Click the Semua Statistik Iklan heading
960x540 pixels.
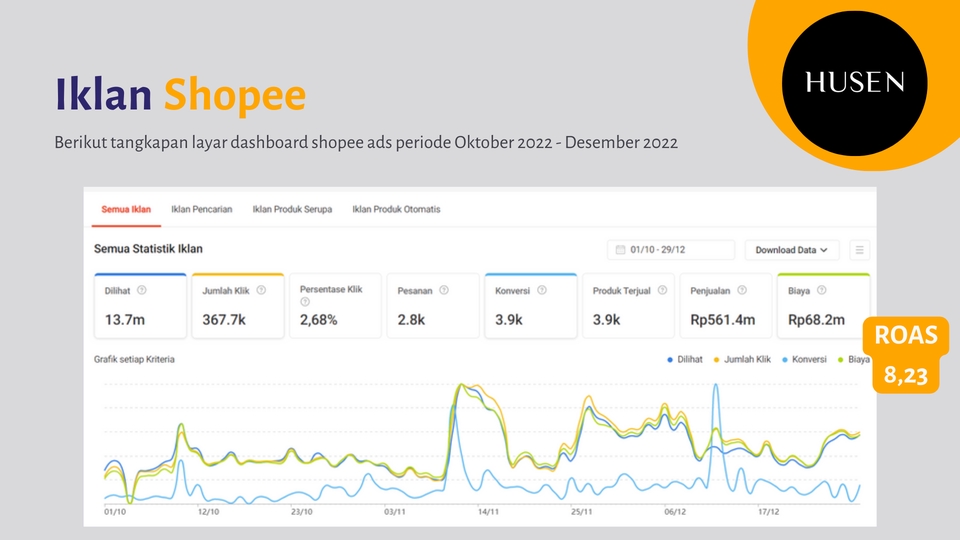[148, 249]
